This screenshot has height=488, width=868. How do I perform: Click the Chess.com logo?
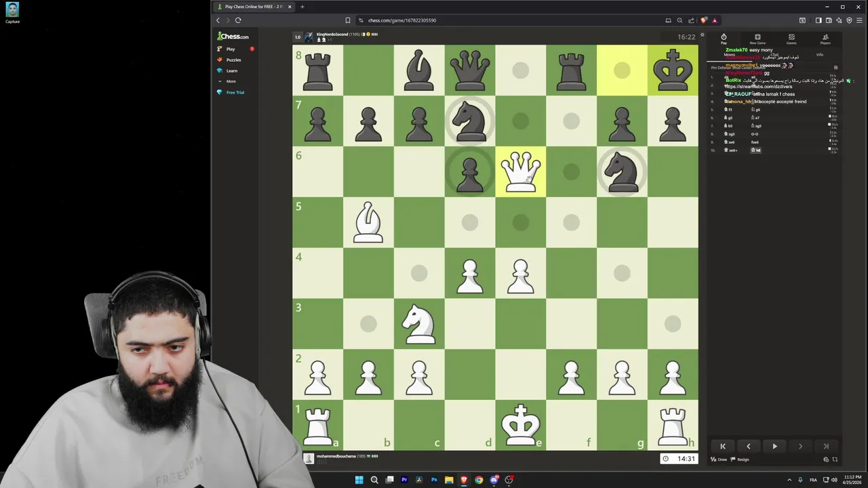pos(233,37)
